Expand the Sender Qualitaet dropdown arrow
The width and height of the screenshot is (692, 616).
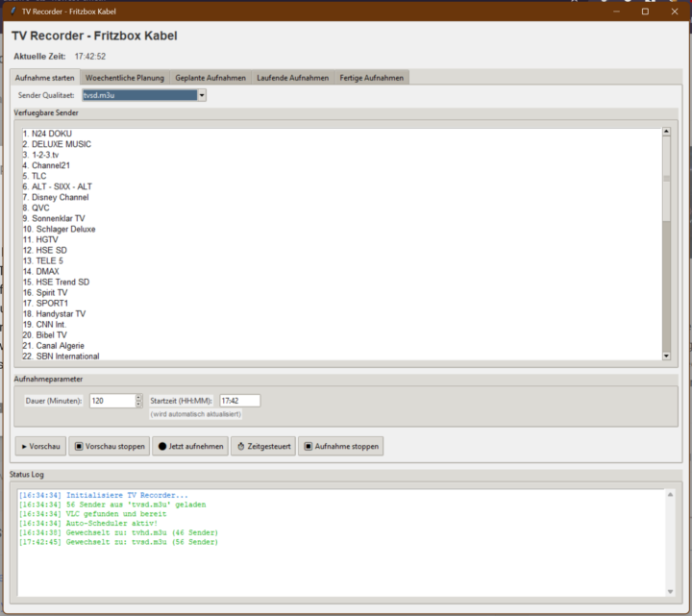[202, 95]
